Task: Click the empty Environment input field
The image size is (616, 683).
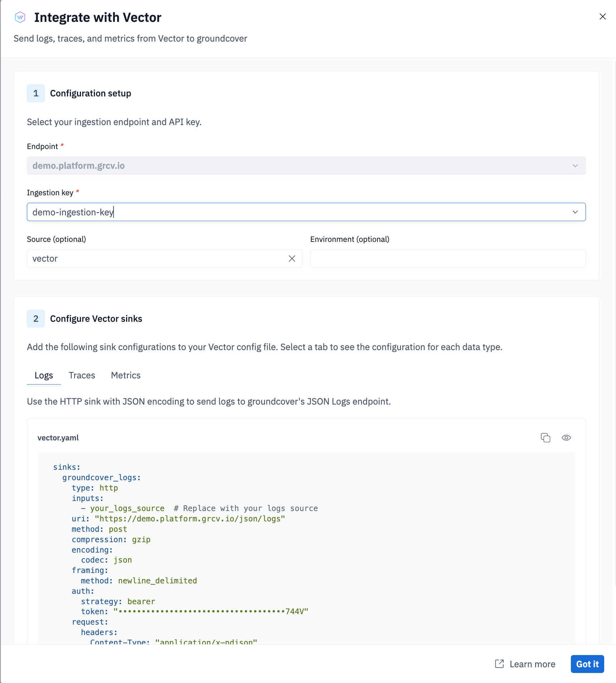Action: tap(448, 259)
